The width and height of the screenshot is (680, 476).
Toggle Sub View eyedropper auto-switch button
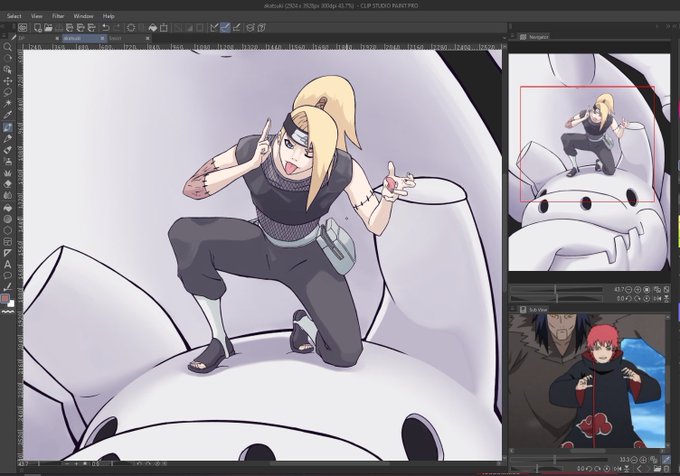[x=667, y=459]
